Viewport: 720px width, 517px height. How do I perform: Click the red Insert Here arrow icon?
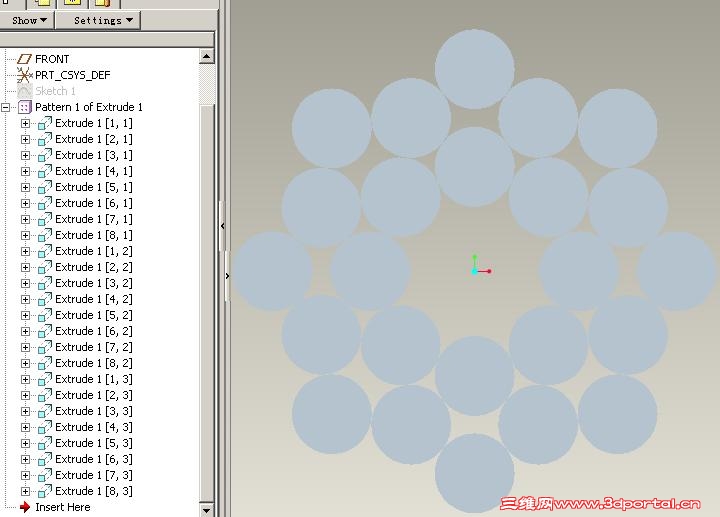(x=25, y=507)
